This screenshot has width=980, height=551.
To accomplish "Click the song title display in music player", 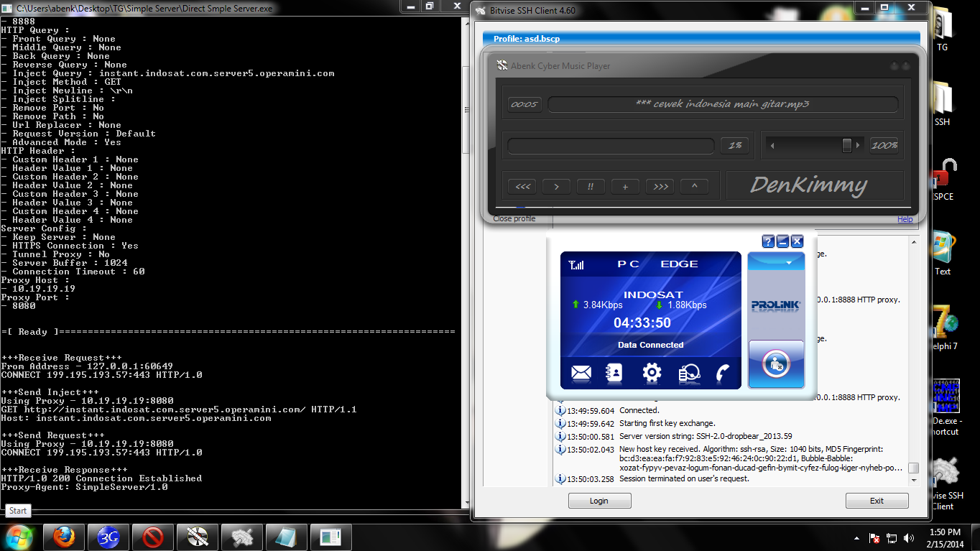I will pyautogui.click(x=723, y=104).
